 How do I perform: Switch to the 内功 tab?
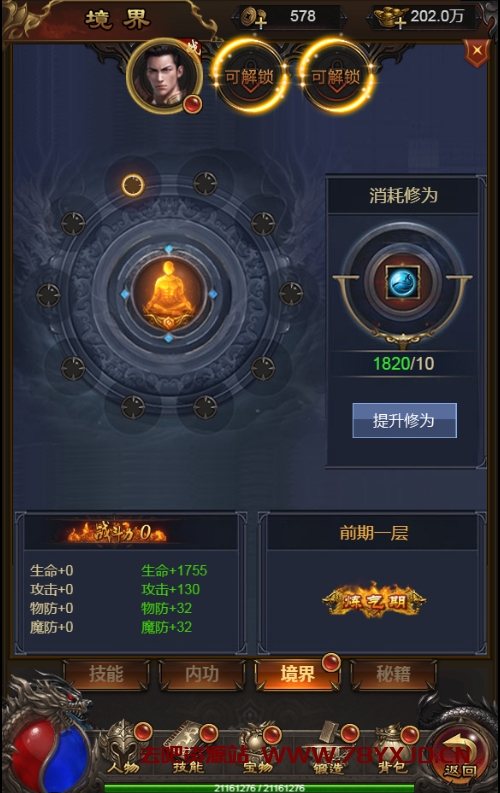[x=202, y=674]
